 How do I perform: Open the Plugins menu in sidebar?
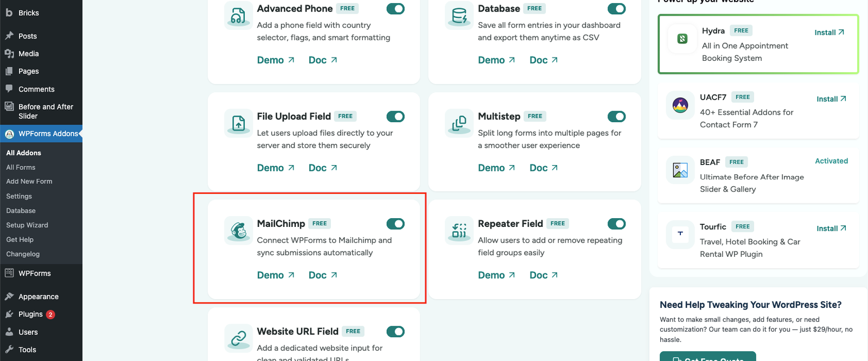click(30, 314)
